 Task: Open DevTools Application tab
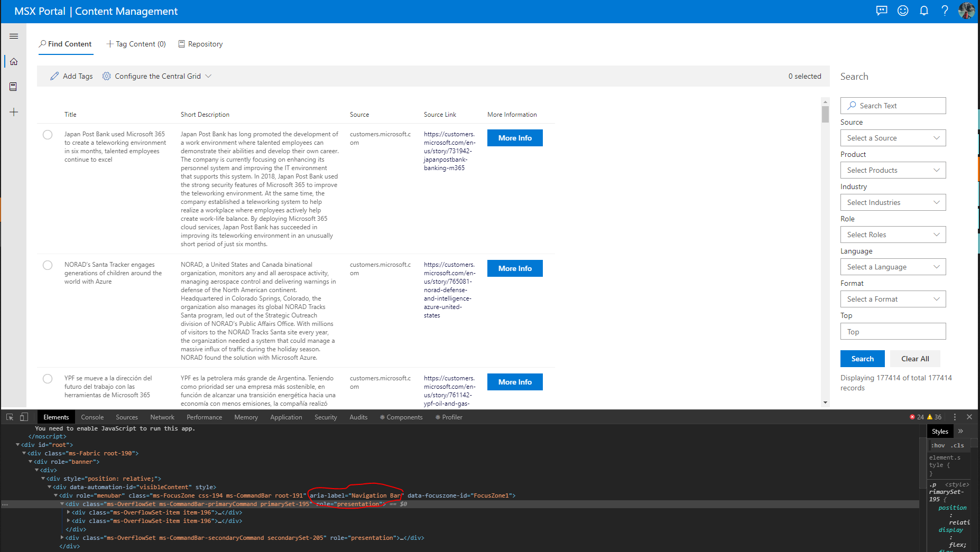click(286, 417)
